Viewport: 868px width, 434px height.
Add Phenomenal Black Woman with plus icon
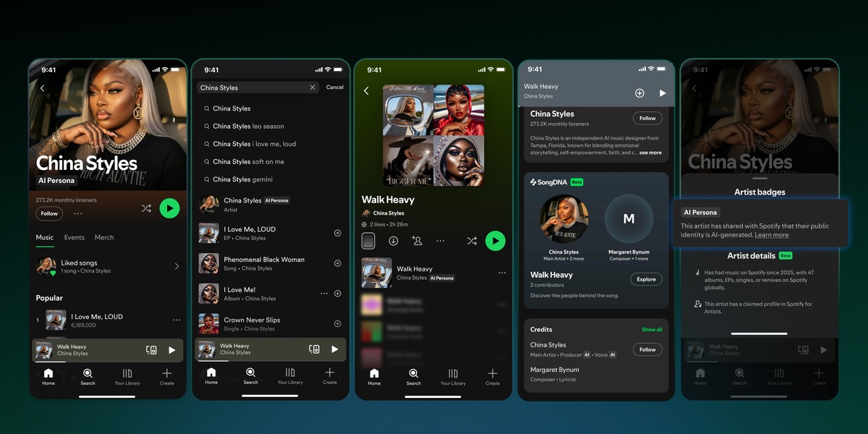[x=337, y=263]
